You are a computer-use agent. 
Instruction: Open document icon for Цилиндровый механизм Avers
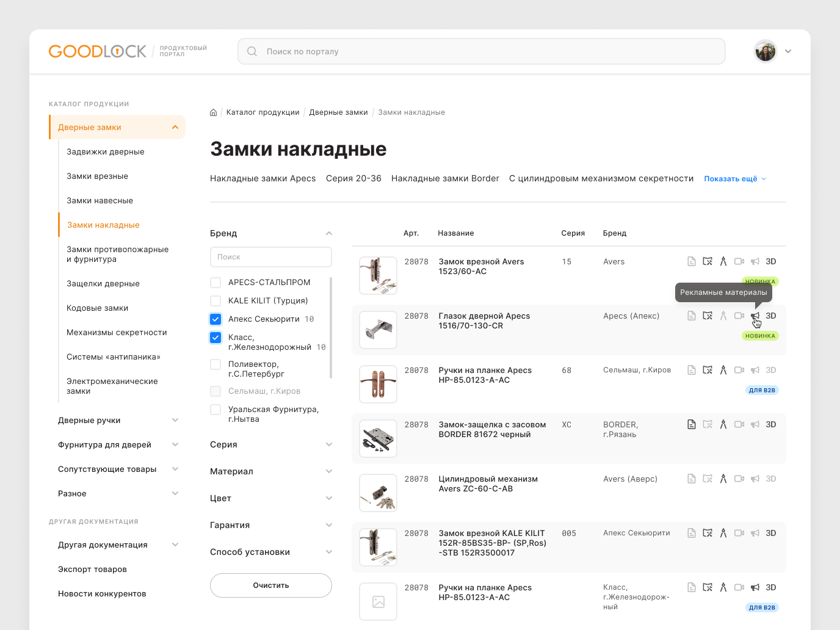[692, 479]
